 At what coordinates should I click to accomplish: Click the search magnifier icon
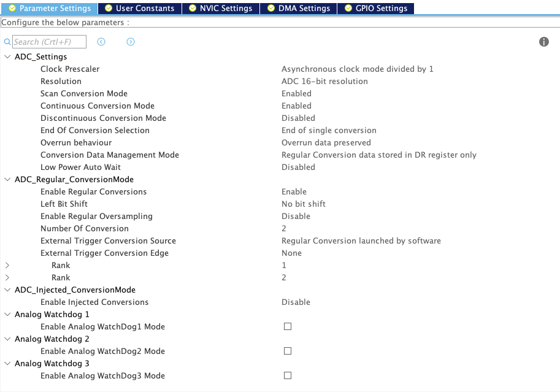(7, 42)
